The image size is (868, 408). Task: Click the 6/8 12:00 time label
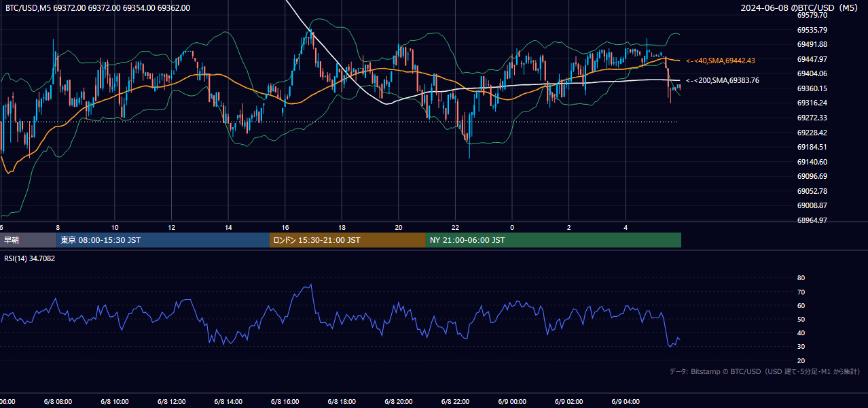[x=172, y=402]
